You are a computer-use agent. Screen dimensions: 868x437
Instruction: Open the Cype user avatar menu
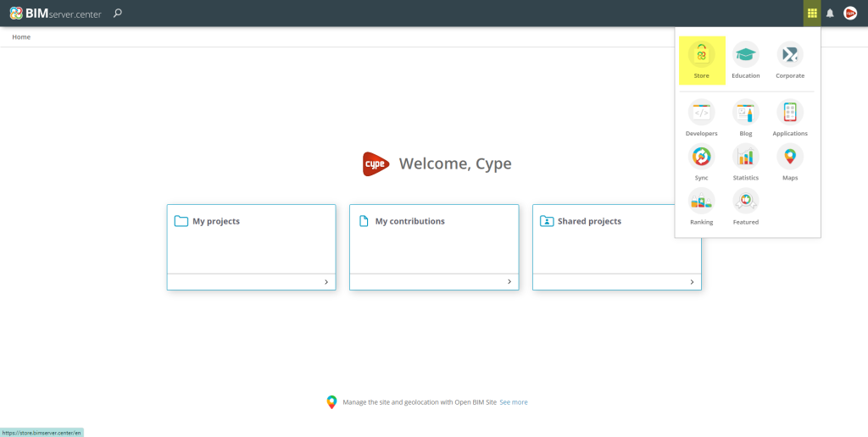[849, 13]
